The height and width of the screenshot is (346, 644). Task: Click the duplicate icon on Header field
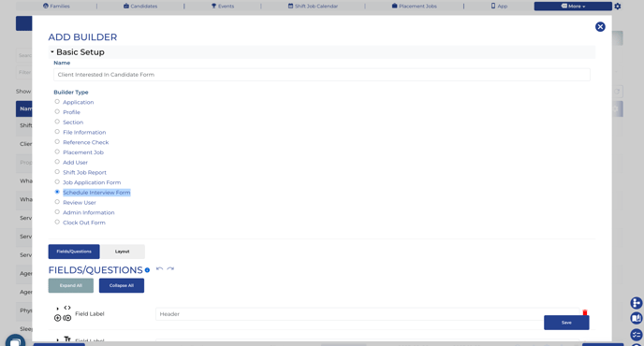[67, 318]
